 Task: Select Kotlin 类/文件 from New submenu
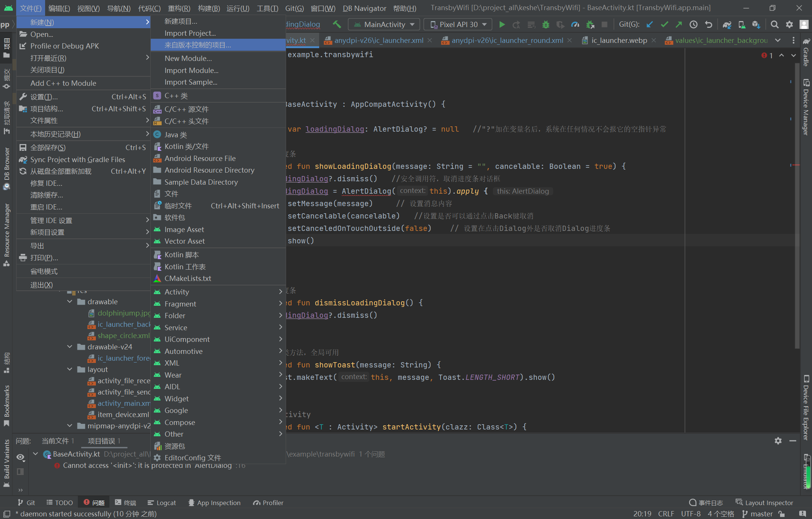[x=186, y=147]
